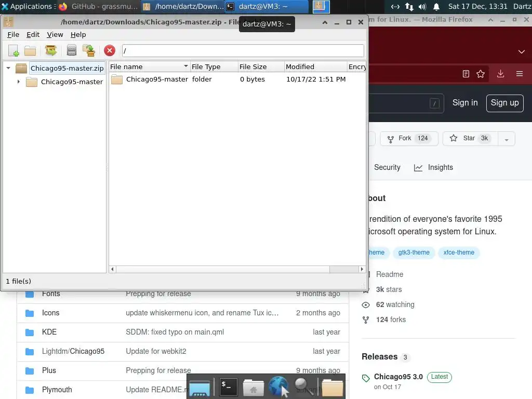Open the View menu
The image size is (532, 399).
(x=55, y=35)
